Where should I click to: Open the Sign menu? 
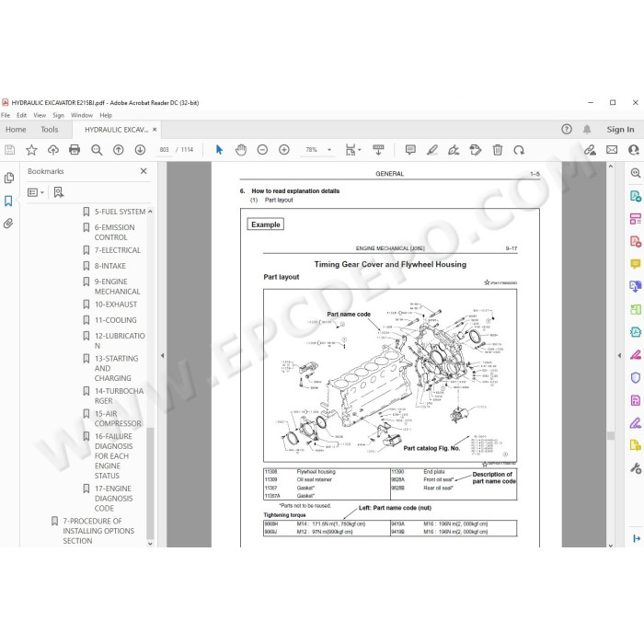pos(58,115)
